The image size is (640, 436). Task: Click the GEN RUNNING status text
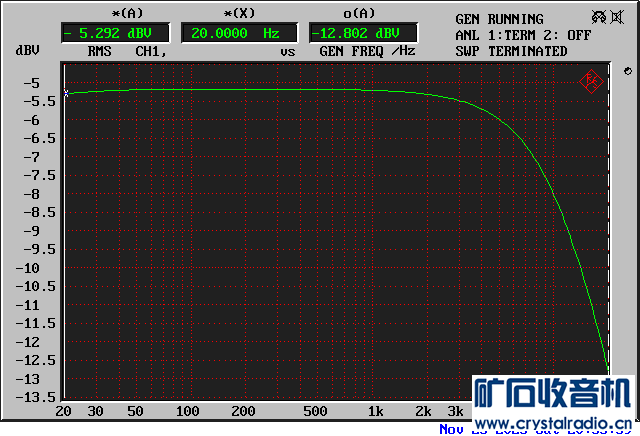tap(499, 19)
